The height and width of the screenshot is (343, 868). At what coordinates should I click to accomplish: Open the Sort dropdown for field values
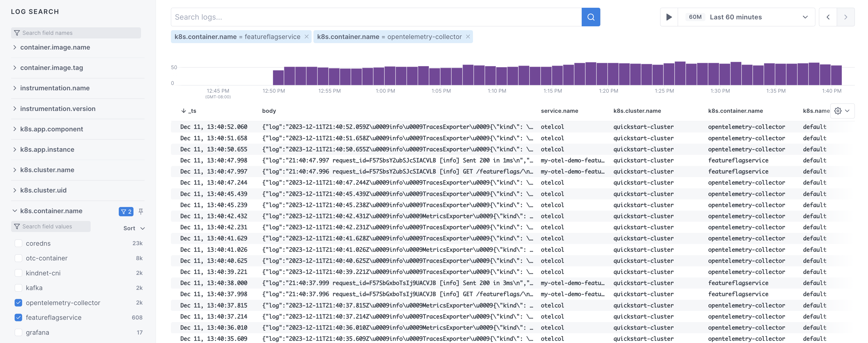[x=133, y=228]
